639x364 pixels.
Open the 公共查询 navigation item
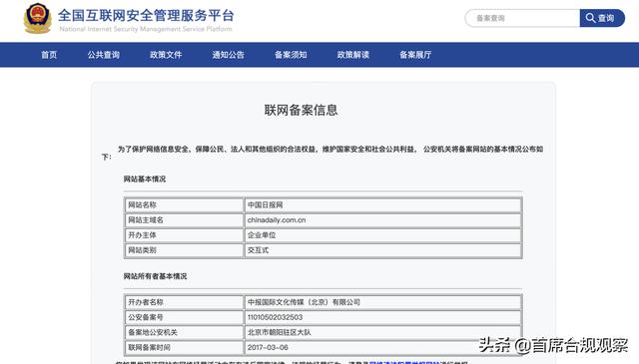coord(104,55)
